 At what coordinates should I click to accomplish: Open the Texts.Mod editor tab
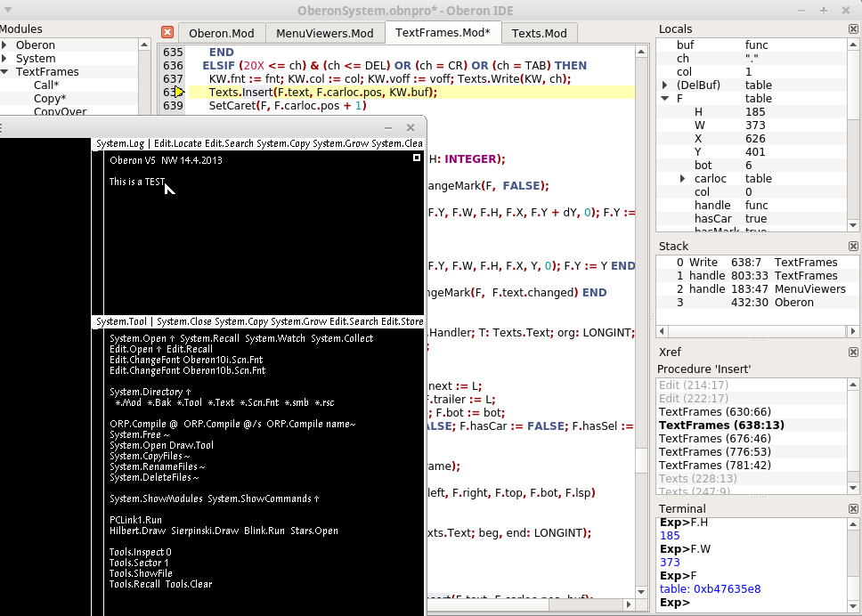point(539,33)
